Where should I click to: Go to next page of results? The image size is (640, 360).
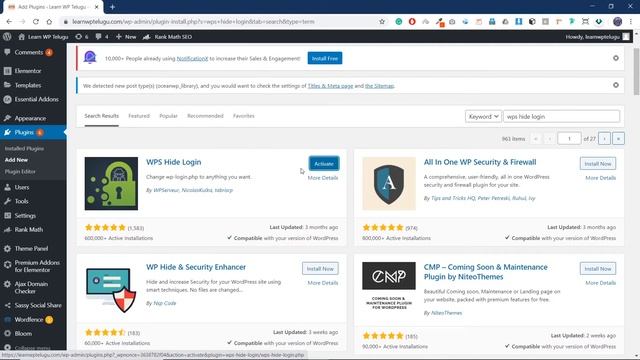click(604, 139)
